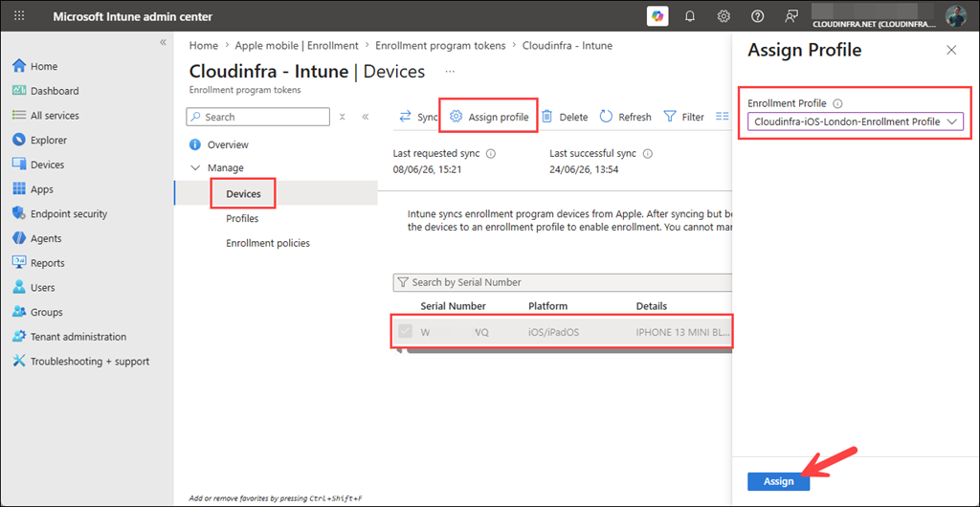Screen dimensions: 980x507
Task: Select Devices under Manage
Action: point(243,194)
